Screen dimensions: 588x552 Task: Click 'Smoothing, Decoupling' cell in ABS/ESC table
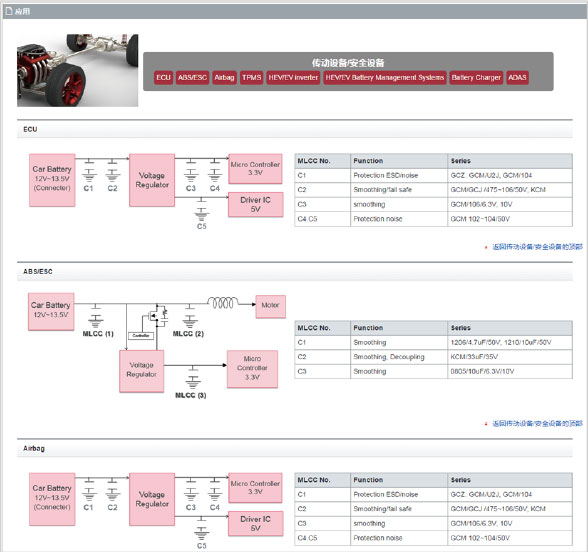pos(399,357)
